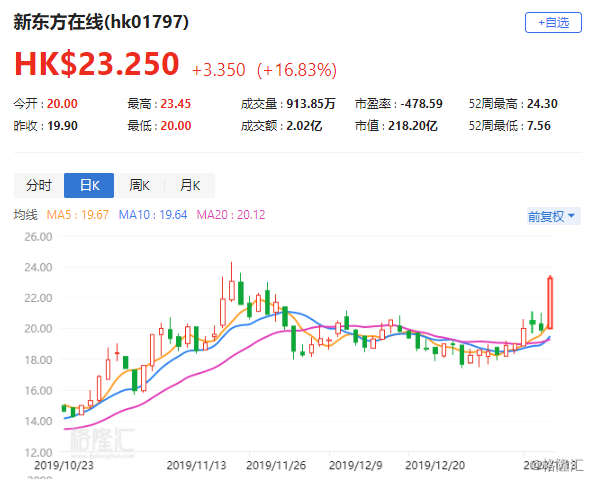This screenshot has width=591, height=479.
Task: Click the MA5 : 19.67 indicator label
Action: click(x=78, y=215)
